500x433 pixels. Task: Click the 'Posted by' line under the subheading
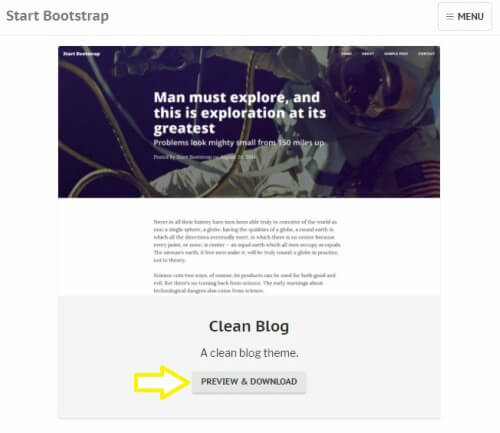click(205, 157)
